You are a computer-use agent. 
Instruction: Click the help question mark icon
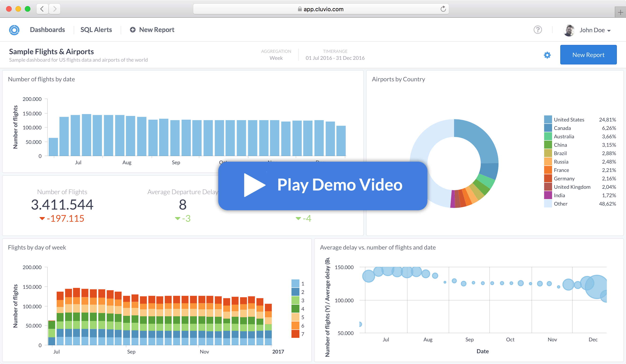[x=538, y=30]
